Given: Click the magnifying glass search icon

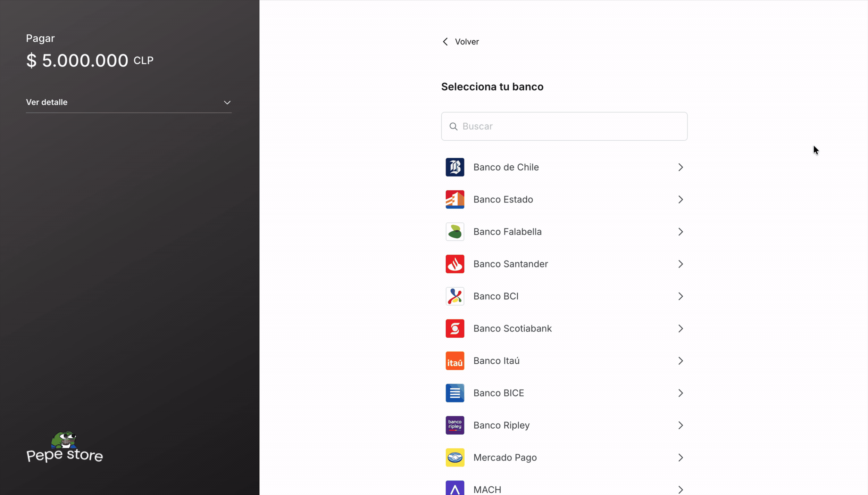Looking at the screenshot, I should 453,126.
